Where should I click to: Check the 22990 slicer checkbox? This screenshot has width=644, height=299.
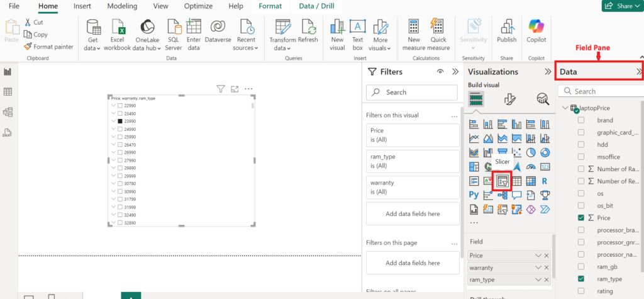coord(120,106)
